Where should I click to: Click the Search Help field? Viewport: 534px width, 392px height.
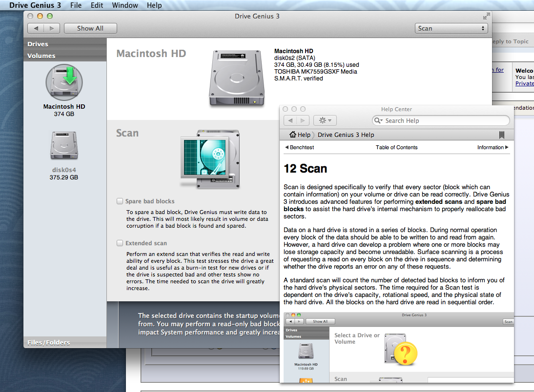441,120
